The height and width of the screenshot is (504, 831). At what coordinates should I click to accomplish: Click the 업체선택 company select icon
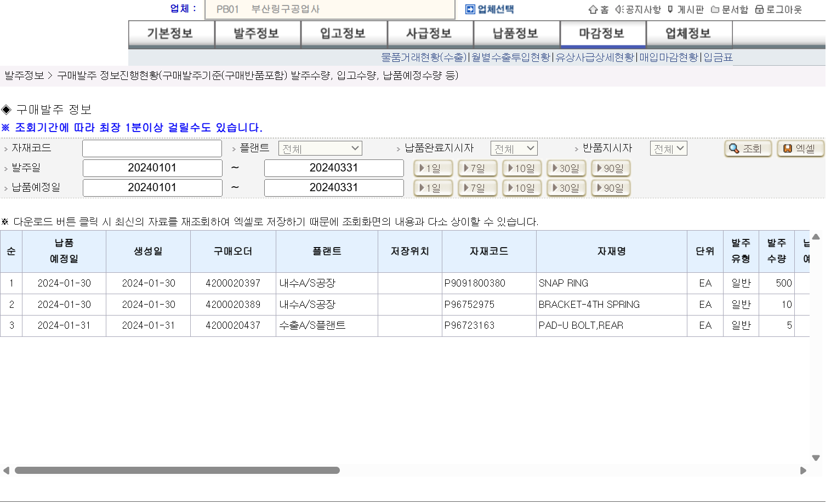tap(470, 9)
